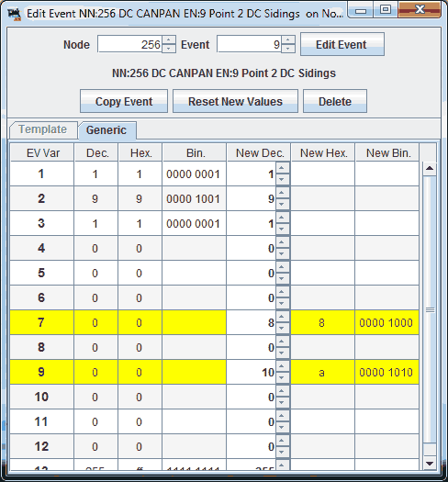The height and width of the screenshot is (482, 448).
Task: Click the JMRI locomotive title bar icon
Action: click(14, 14)
